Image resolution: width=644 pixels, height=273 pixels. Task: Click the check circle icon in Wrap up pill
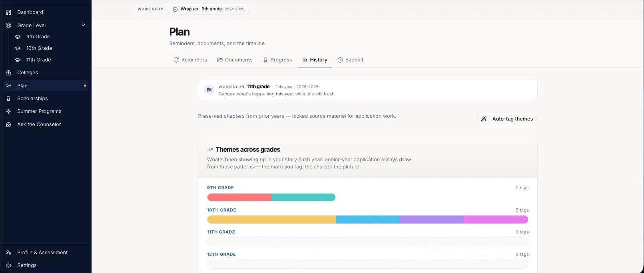point(175,9)
